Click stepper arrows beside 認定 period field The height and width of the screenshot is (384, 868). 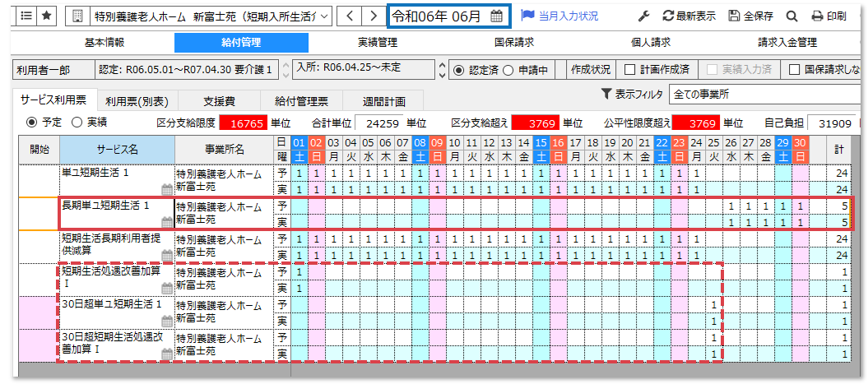pyautogui.click(x=285, y=70)
